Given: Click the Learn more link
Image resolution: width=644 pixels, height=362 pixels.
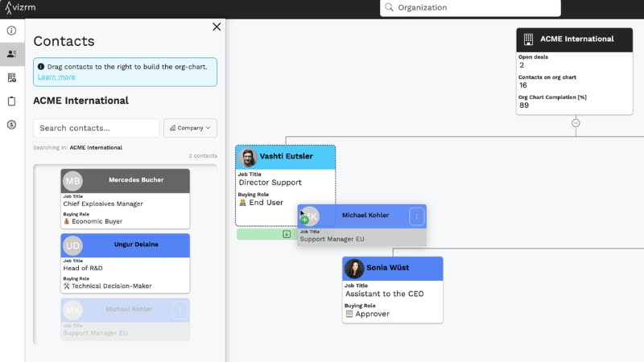Looking at the screenshot, I should pos(56,76).
